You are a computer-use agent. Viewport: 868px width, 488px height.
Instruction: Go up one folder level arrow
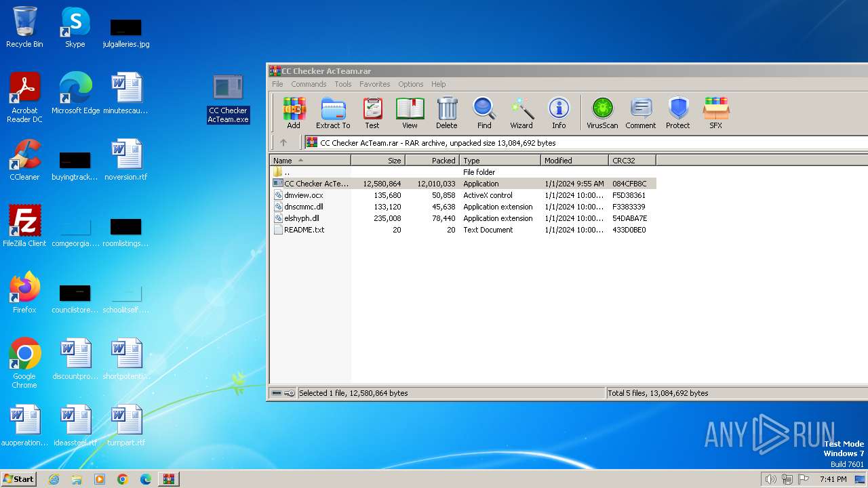(x=283, y=142)
